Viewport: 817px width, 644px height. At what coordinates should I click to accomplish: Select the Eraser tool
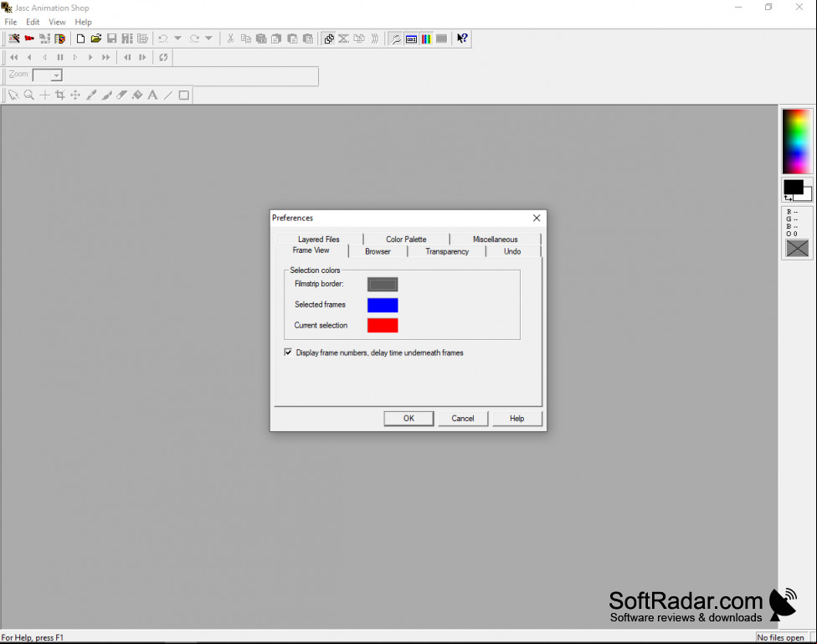click(122, 95)
